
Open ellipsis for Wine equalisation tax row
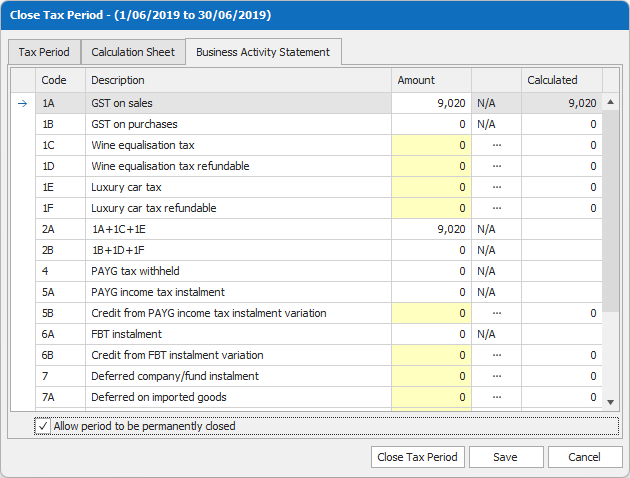click(496, 145)
